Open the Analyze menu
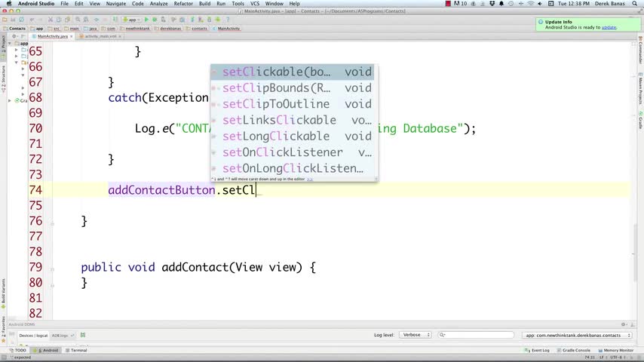644x362 pixels. (x=158, y=3)
